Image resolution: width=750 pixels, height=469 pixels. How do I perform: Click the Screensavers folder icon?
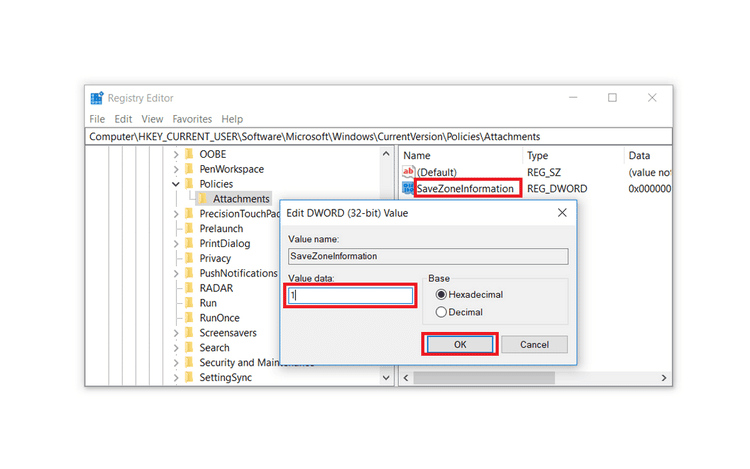tap(190, 332)
